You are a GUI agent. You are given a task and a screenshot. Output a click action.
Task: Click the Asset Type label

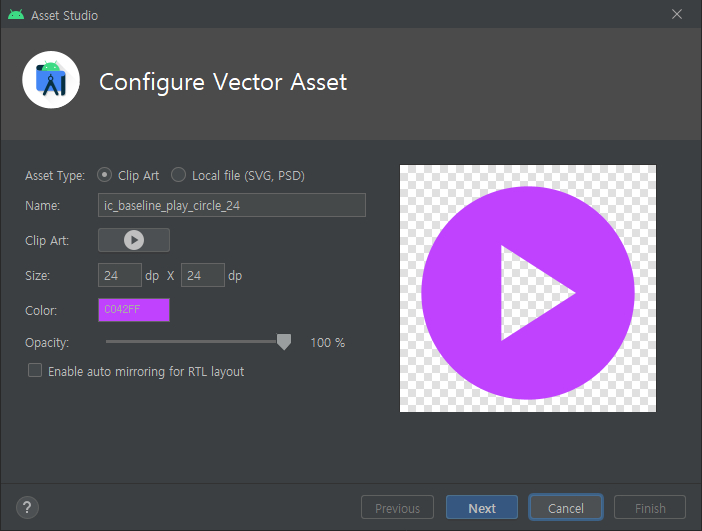(55, 176)
